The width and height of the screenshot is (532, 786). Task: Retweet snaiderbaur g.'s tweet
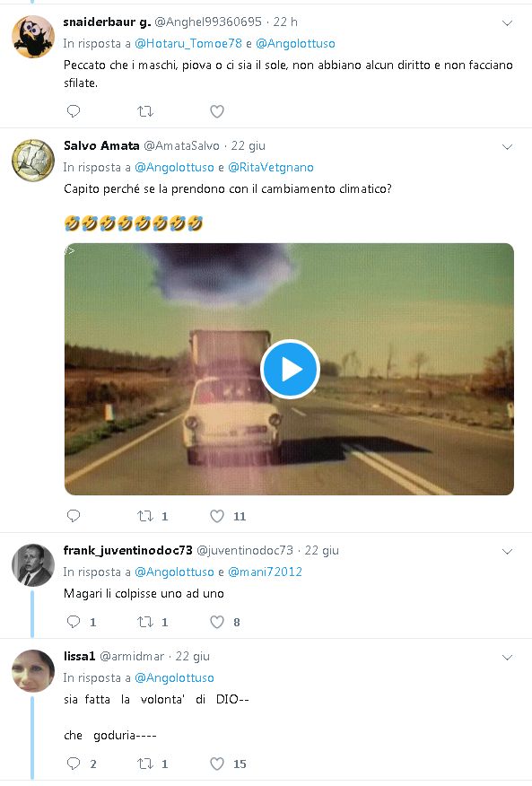(x=145, y=110)
